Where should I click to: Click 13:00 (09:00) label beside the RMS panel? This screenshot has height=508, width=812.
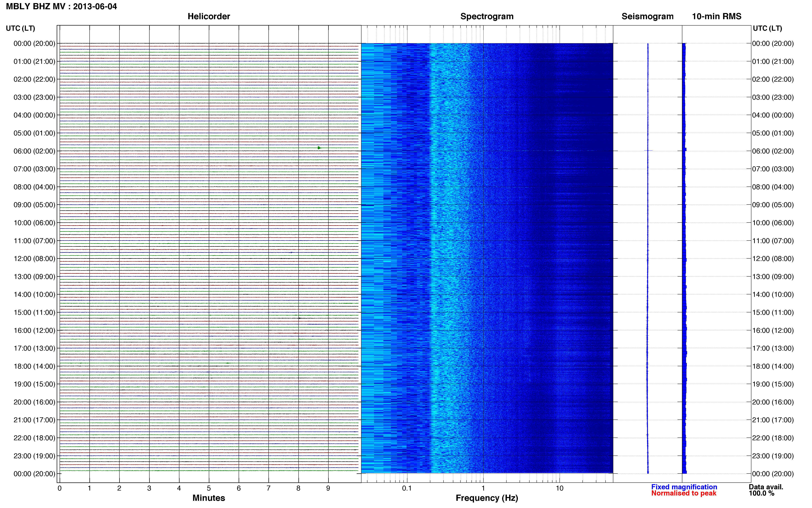(x=773, y=277)
